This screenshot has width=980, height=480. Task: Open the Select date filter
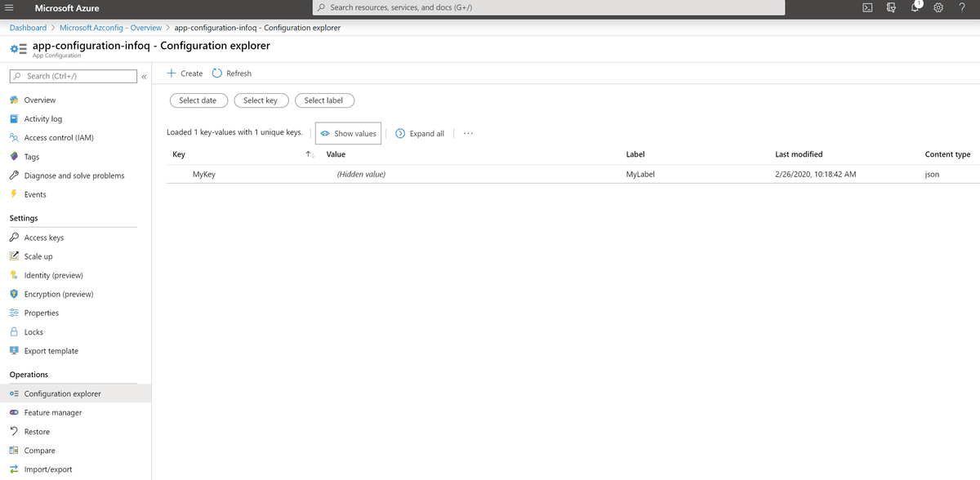198,100
